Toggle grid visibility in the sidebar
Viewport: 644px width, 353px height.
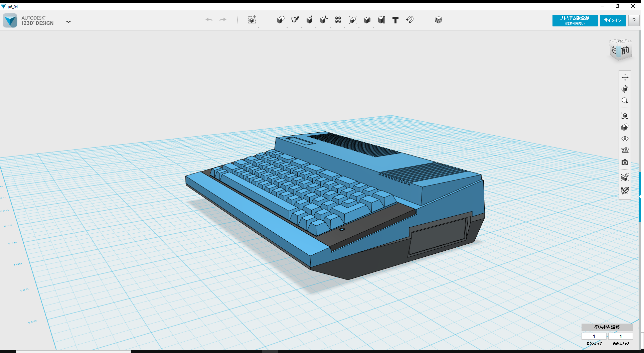(x=625, y=150)
